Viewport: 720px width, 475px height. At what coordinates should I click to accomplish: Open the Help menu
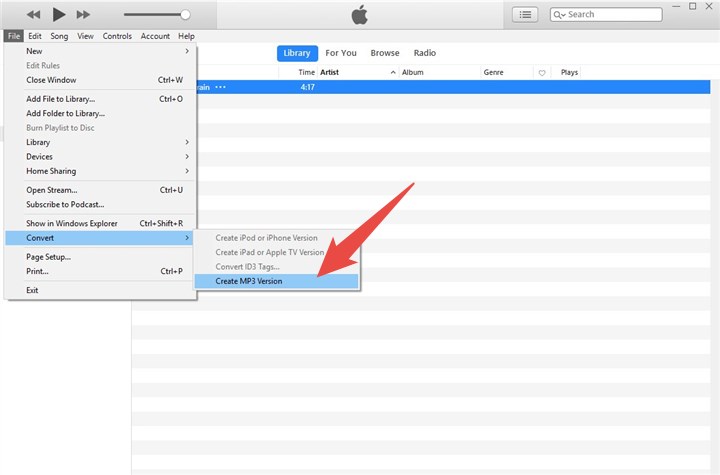click(x=186, y=36)
